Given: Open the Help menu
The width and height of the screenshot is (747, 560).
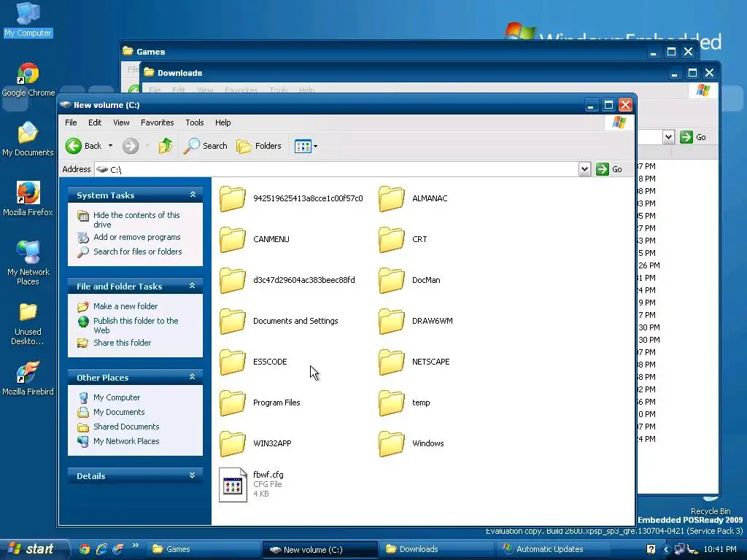Looking at the screenshot, I should pyautogui.click(x=222, y=122).
